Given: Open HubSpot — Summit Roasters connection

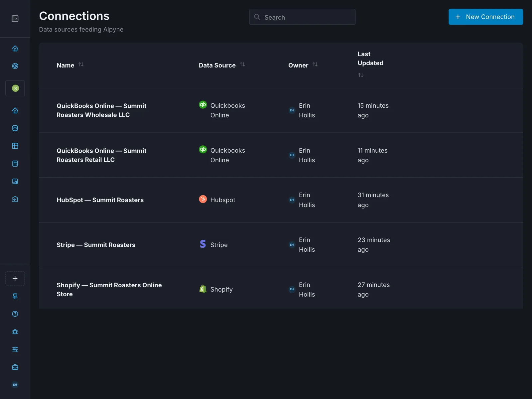Looking at the screenshot, I should [100, 200].
